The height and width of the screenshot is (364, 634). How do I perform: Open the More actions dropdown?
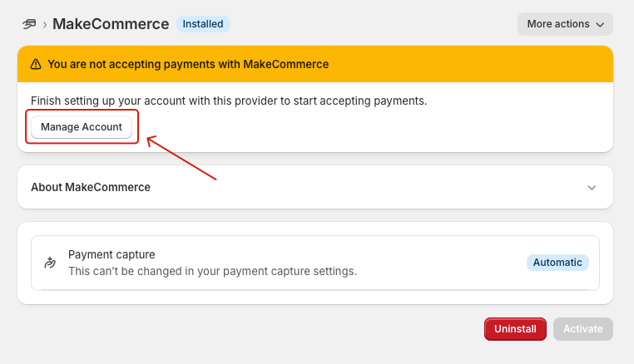(x=565, y=24)
